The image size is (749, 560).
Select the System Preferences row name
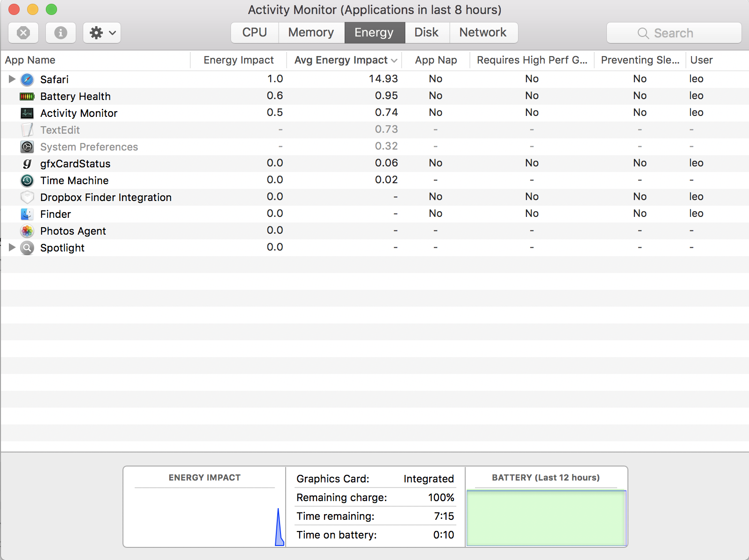pos(89,147)
